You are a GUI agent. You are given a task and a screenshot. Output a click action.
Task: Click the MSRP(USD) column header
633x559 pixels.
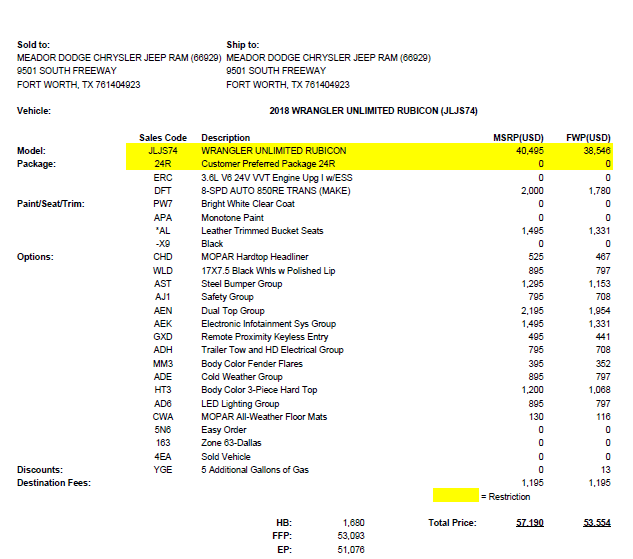click(x=518, y=138)
